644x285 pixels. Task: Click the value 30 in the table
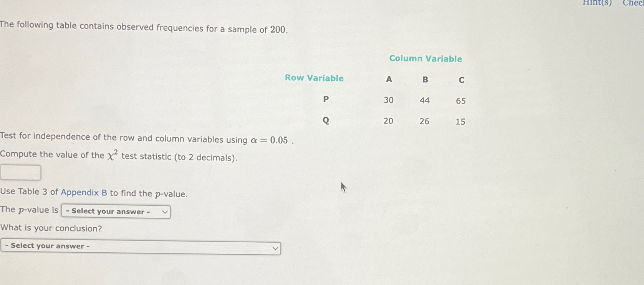click(x=389, y=100)
